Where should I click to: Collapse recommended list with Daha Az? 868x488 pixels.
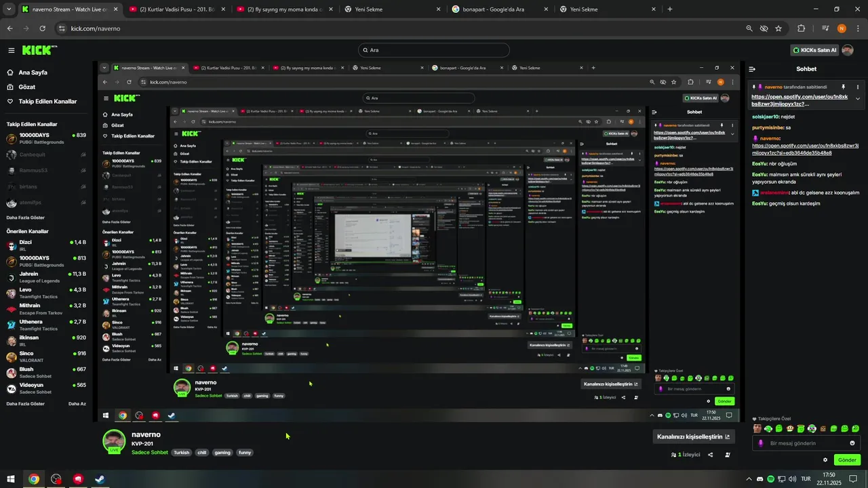pos(77,403)
